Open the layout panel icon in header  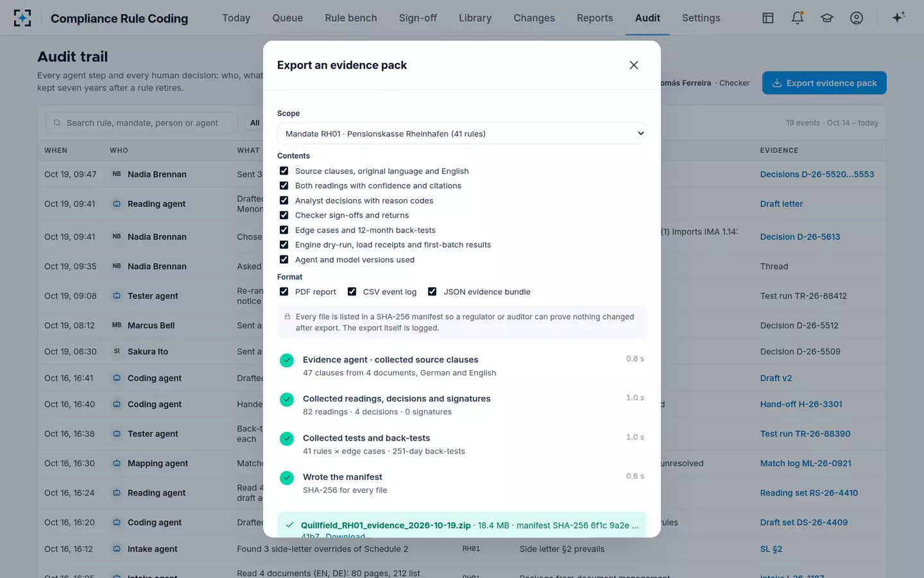pos(768,18)
